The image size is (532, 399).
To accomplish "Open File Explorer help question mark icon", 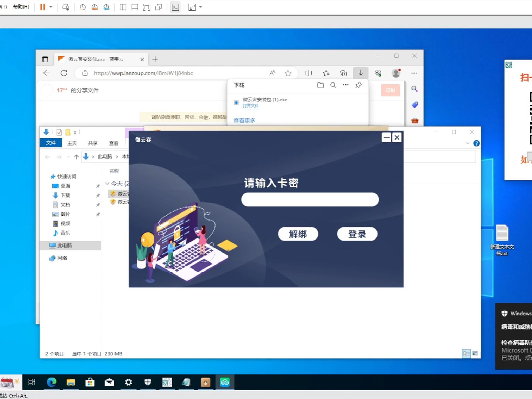I will pyautogui.click(x=477, y=143).
